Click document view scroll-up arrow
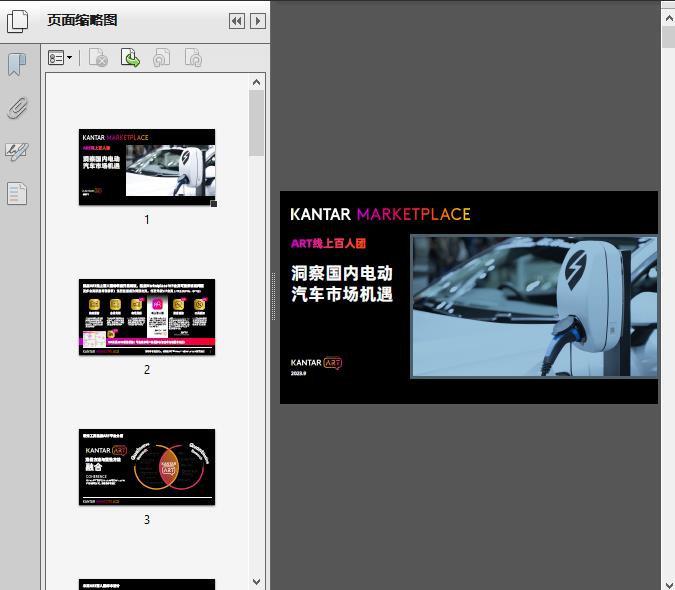The width and height of the screenshot is (675, 590). 669,18
